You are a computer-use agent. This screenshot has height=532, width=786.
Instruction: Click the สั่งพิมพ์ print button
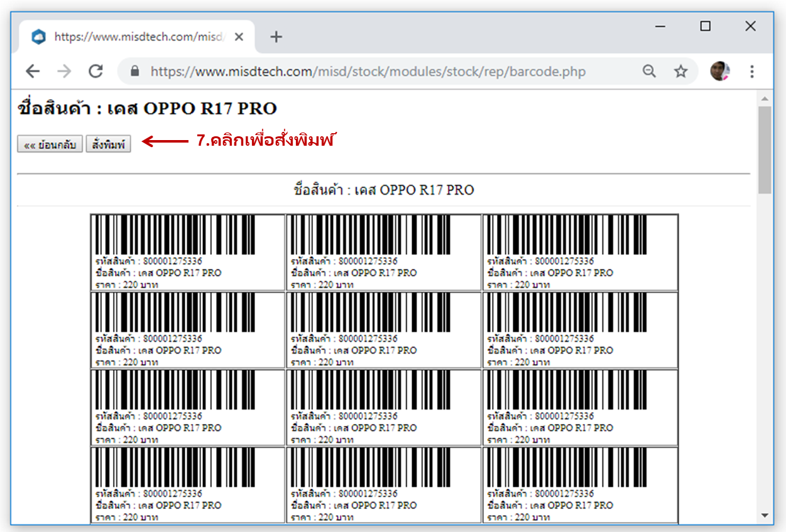tap(109, 144)
